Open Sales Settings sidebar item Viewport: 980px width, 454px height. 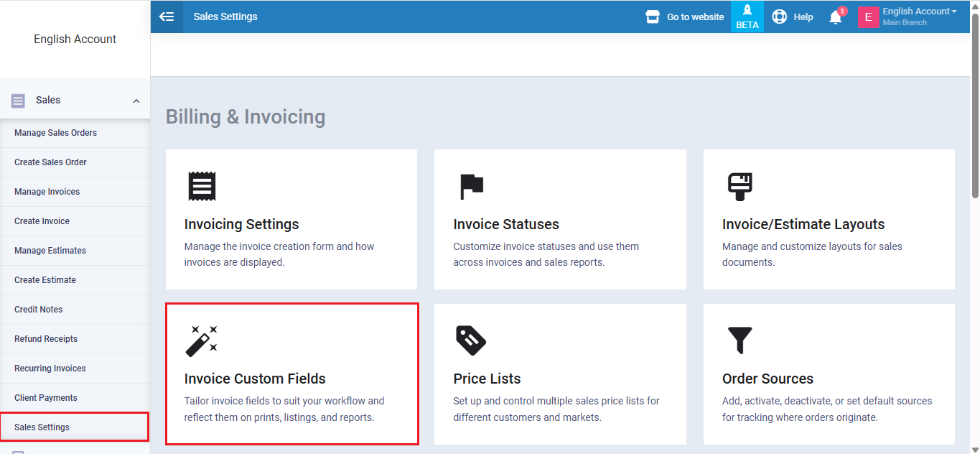[42, 427]
